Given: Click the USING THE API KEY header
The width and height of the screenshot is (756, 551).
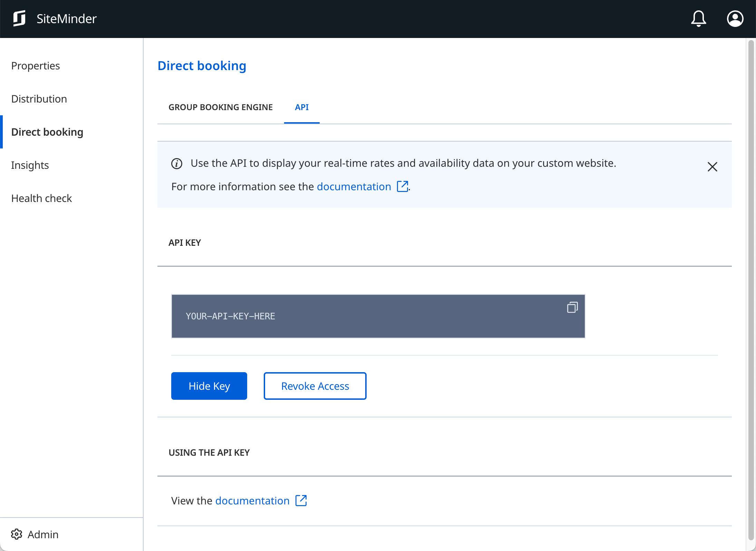Looking at the screenshot, I should pyautogui.click(x=209, y=453).
